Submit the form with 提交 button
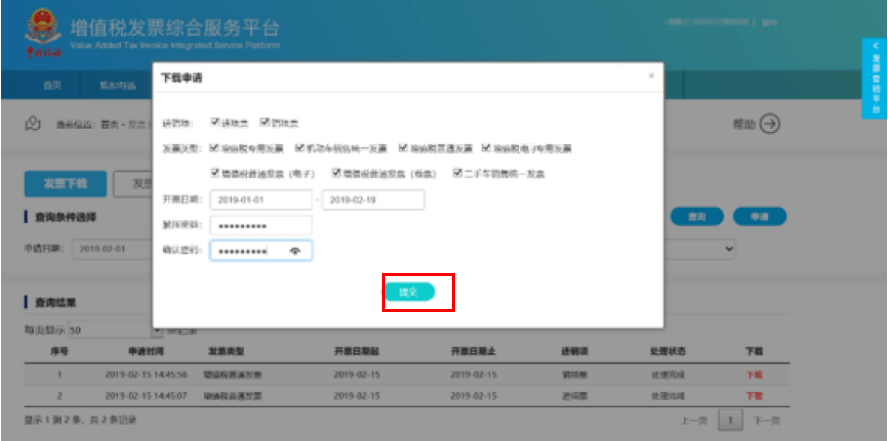 pos(409,292)
